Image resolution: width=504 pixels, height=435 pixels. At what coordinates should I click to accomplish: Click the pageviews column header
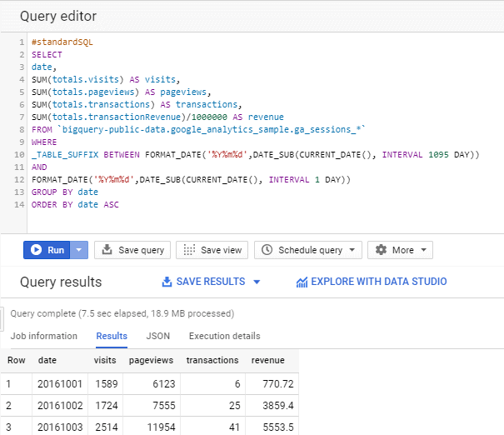pyautogui.click(x=150, y=360)
